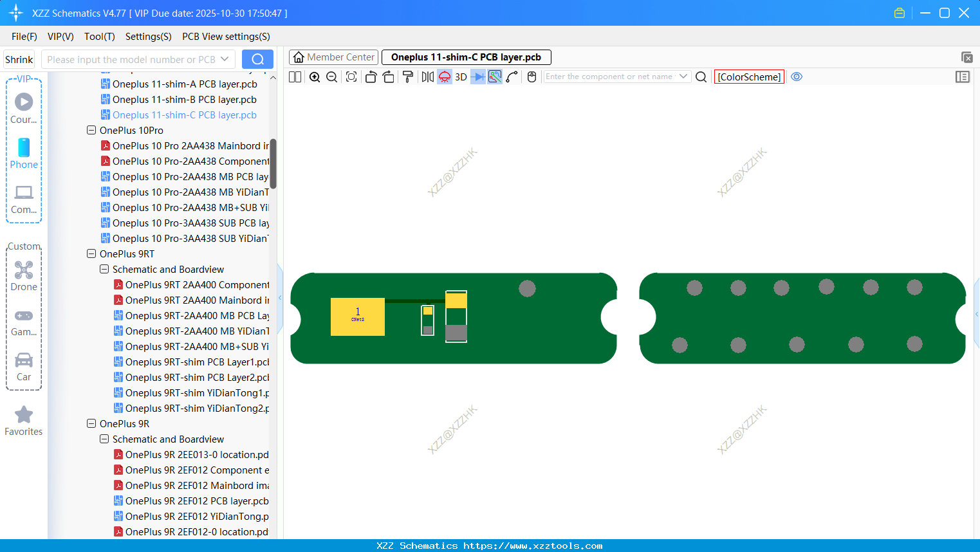Select the split view tool
The image size is (980, 552).
(294, 77)
